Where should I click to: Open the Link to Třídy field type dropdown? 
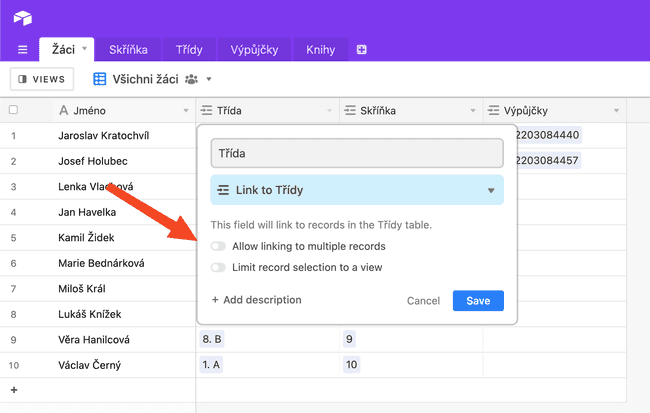(x=357, y=190)
